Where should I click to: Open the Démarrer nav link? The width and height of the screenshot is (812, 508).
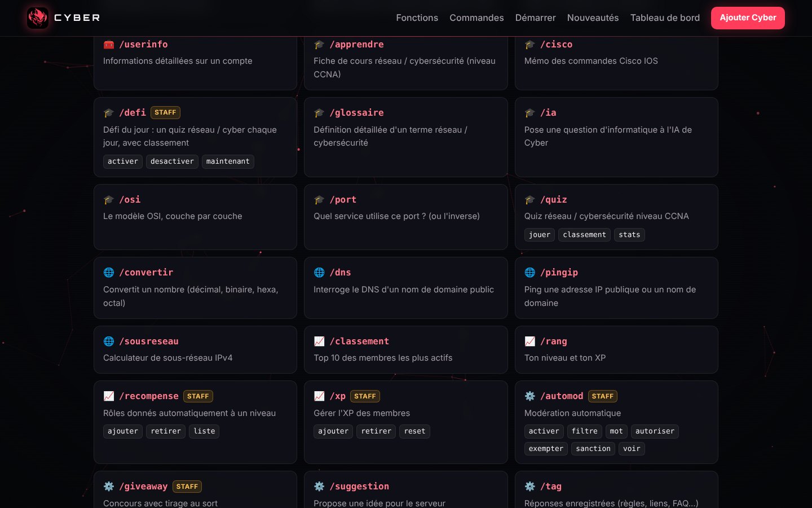pyautogui.click(x=535, y=18)
